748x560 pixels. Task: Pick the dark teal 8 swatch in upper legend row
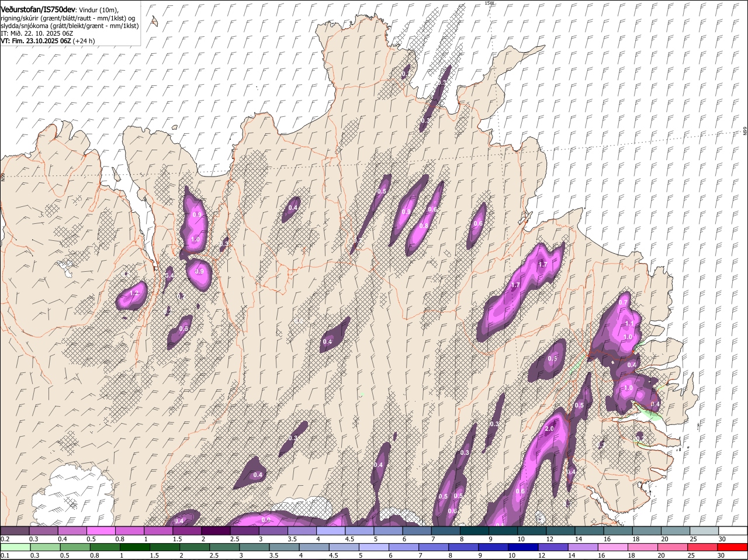point(475,530)
